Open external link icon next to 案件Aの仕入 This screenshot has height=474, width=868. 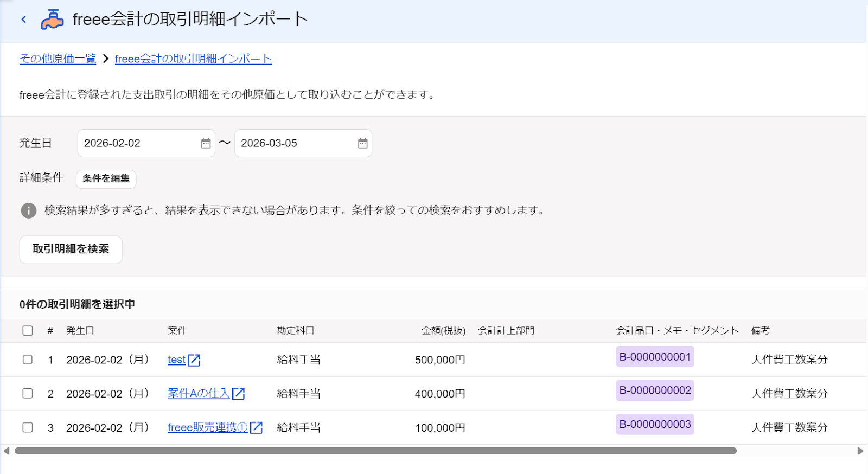coord(239,394)
